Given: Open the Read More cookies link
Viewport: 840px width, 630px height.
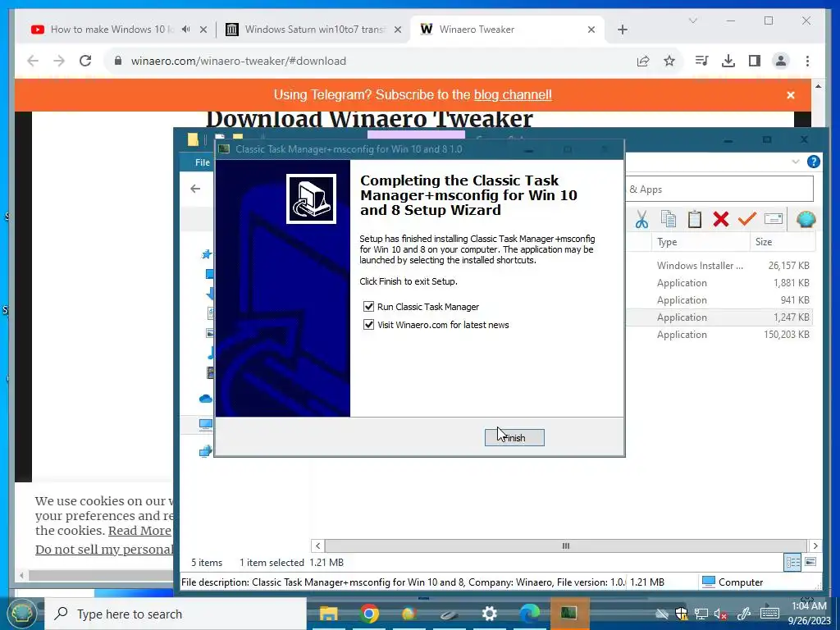Looking at the screenshot, I should point(139,531).
